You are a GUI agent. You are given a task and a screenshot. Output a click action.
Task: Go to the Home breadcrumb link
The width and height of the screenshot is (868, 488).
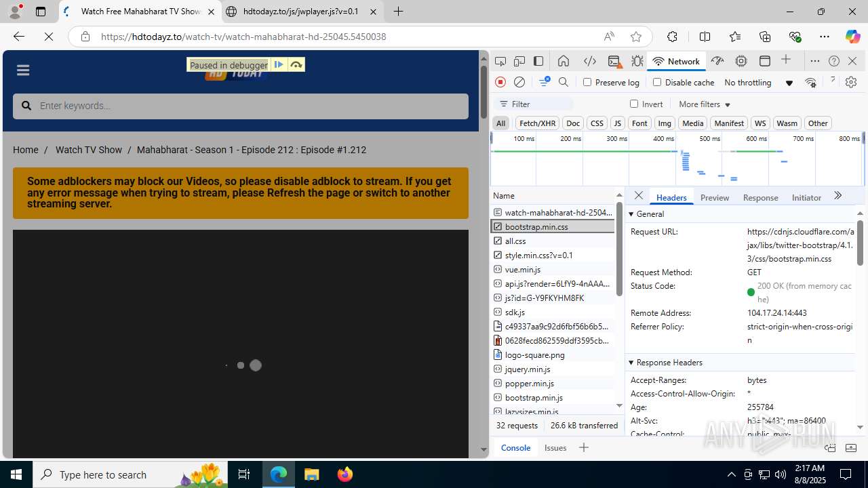(x=26, y=150)
